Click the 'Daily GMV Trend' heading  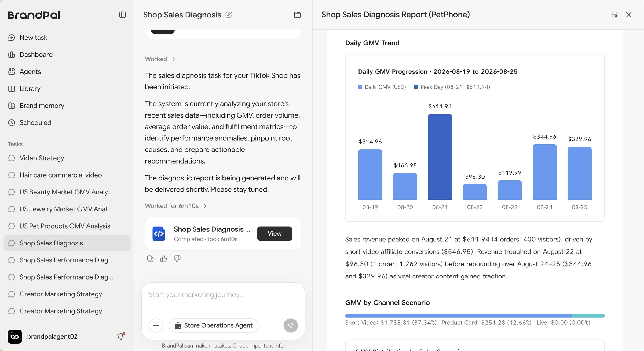point(372,43)
